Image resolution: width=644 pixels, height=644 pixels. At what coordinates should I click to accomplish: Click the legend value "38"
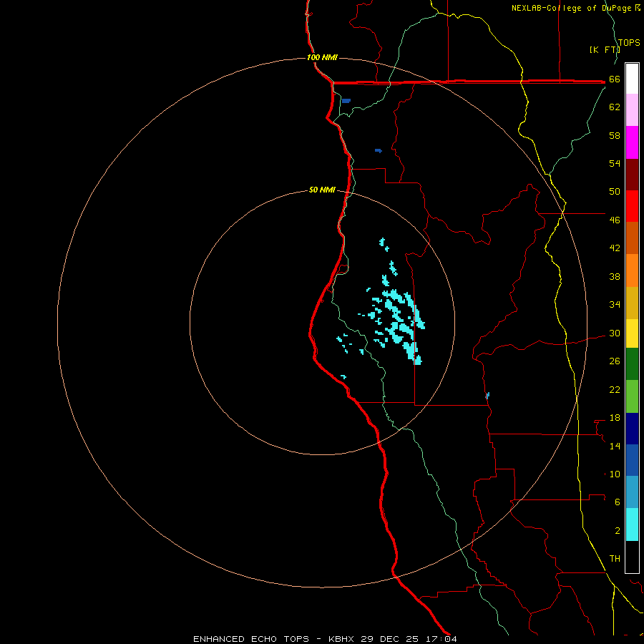click(615, 276)
